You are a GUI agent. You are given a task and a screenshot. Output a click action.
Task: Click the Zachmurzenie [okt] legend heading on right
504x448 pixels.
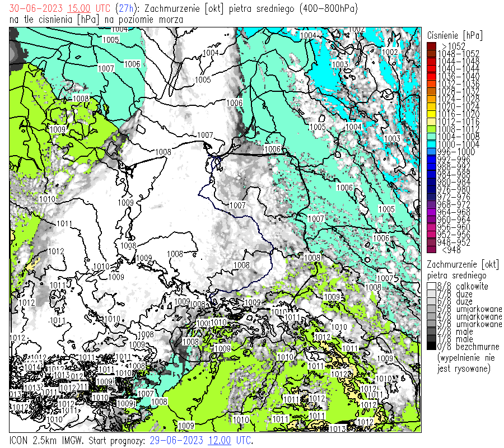[x=463, y=264]
